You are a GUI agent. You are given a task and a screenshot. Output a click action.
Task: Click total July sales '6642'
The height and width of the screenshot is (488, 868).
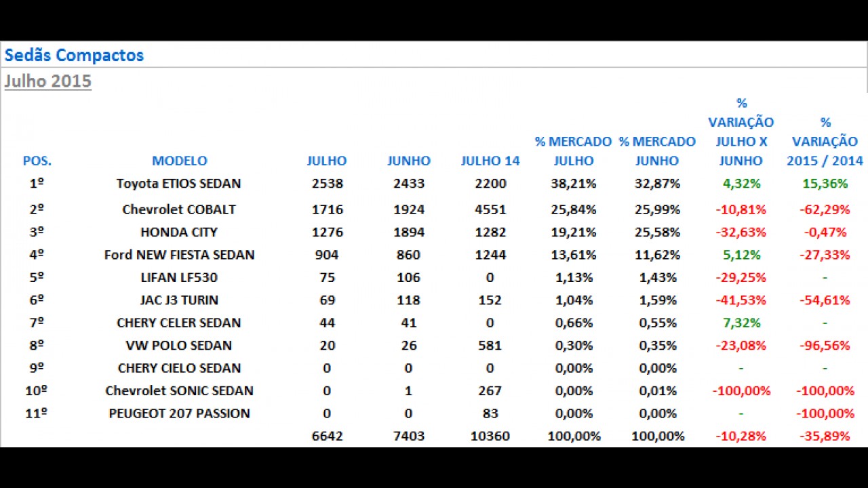tap(328, 436)
